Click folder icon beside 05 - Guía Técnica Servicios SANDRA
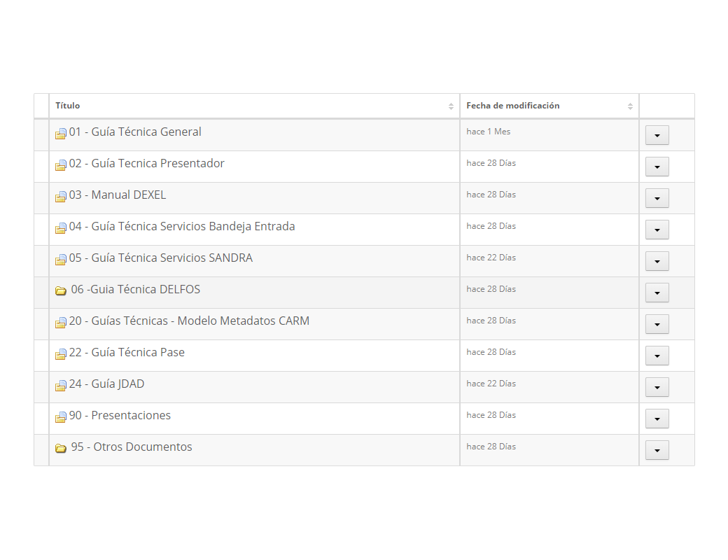Image resolution: width=728 pixels, height=560 pixels. [x=61, y=260]
